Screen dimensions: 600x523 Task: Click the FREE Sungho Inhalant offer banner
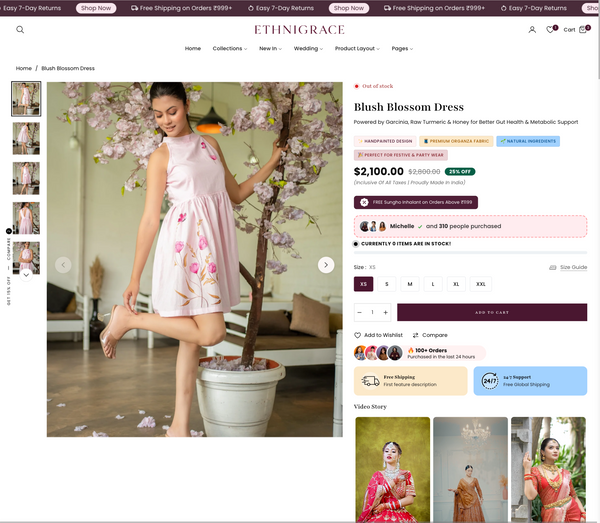[416, 202]
